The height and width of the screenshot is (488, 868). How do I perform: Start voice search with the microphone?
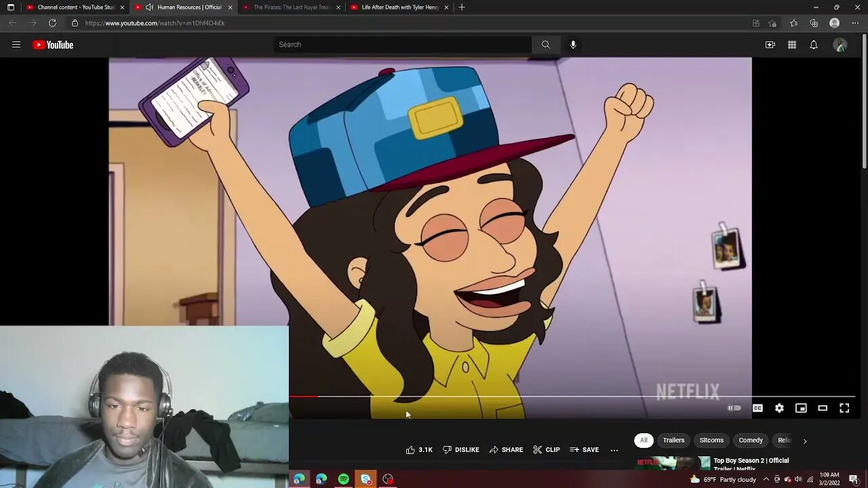coord(573,45)
